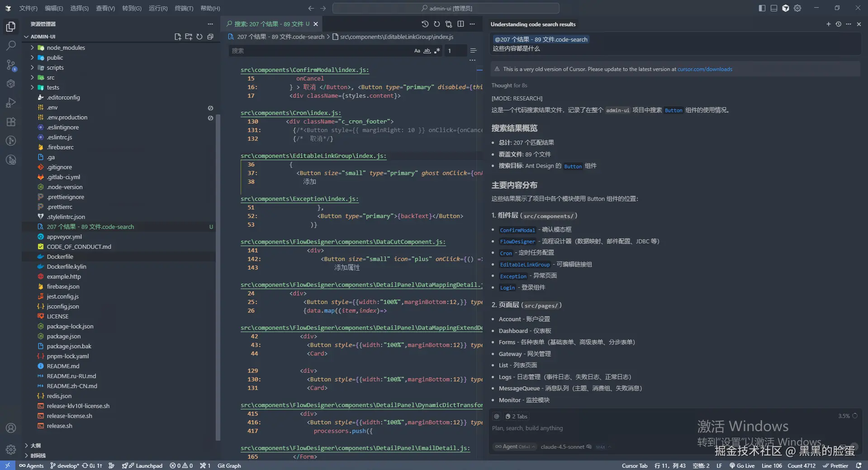Viewport: 868px width, 470px height.
Task: Open the Extensions view
Action: [11, 122]
